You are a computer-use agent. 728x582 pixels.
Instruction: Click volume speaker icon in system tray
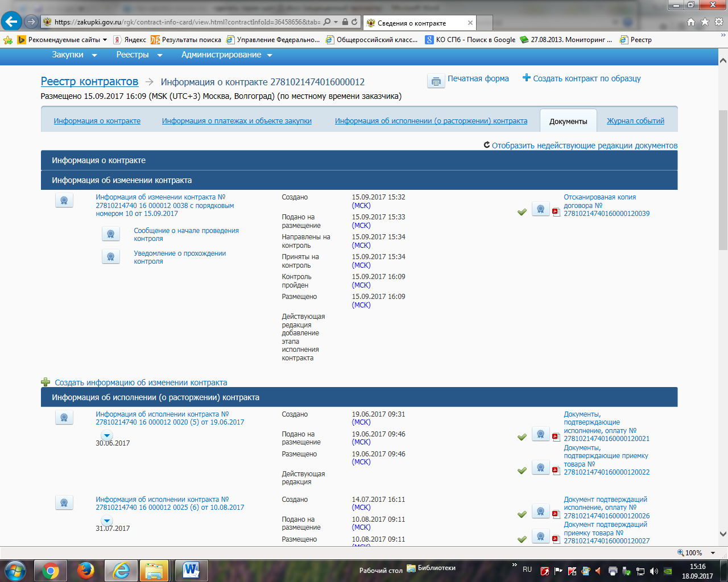coord(654,571)
